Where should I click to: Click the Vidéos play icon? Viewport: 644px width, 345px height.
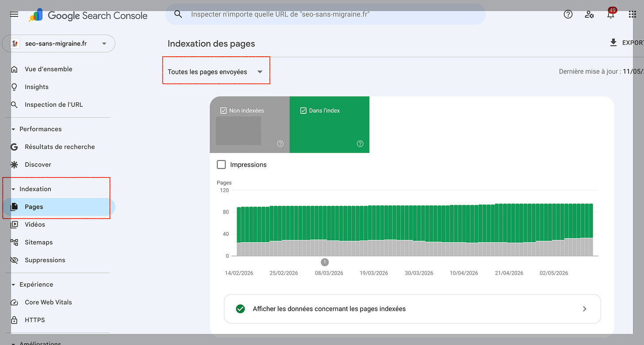click(x=15, y=225)
